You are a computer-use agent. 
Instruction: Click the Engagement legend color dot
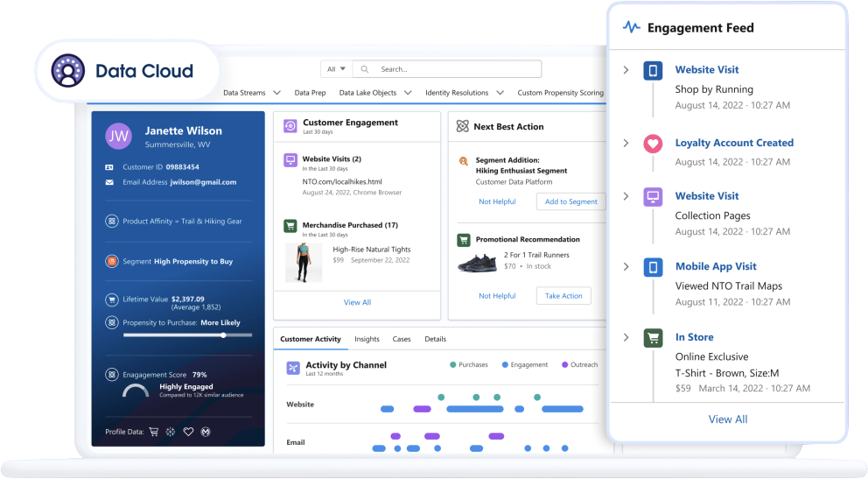(x=505, y=365)
